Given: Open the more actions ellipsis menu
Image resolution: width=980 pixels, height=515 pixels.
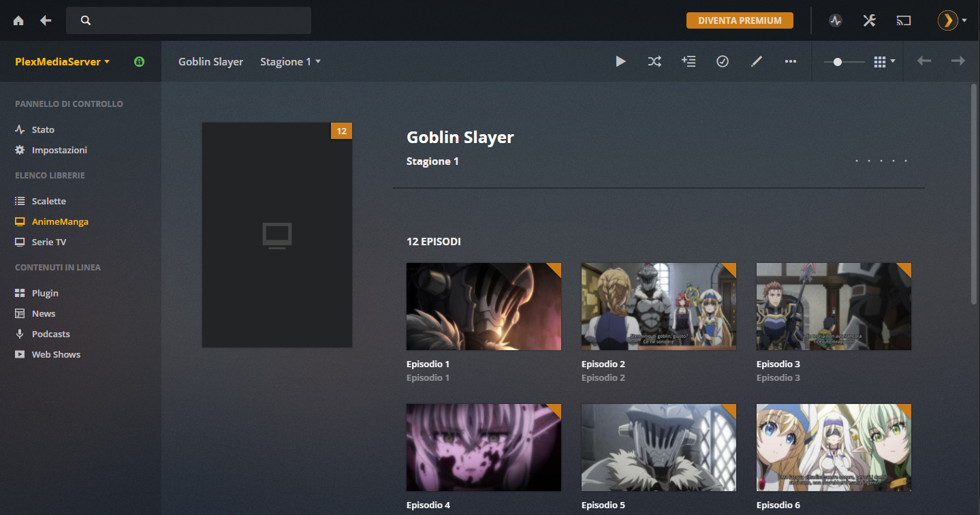Looking at the screenshot, I should pyautogui.click(x=791, y=61).
